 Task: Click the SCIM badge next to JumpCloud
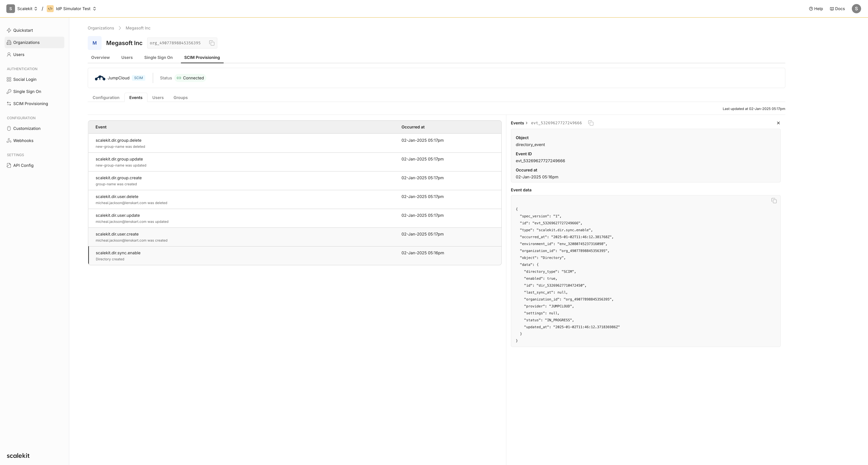pyautogui.click(x=139, y=78)
